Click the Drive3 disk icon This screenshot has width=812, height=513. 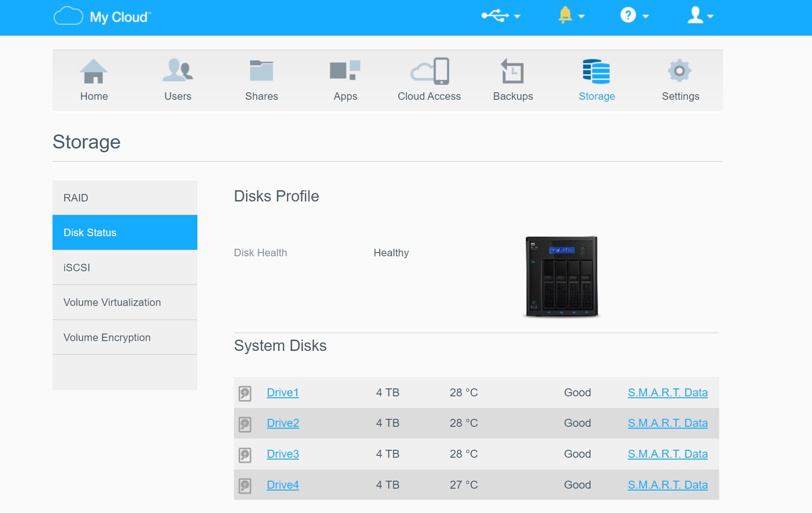[245, 455]
